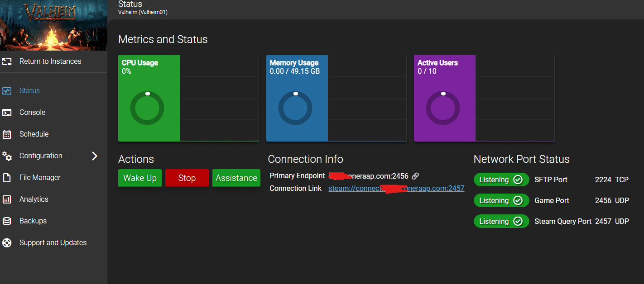Click the Return to Instances icon

pos(7,62)
